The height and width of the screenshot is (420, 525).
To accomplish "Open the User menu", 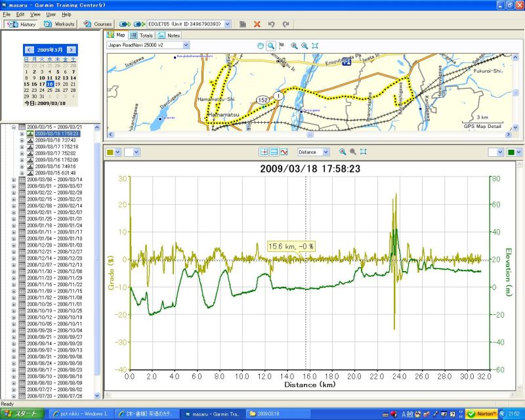I will [x=51, y=14].
